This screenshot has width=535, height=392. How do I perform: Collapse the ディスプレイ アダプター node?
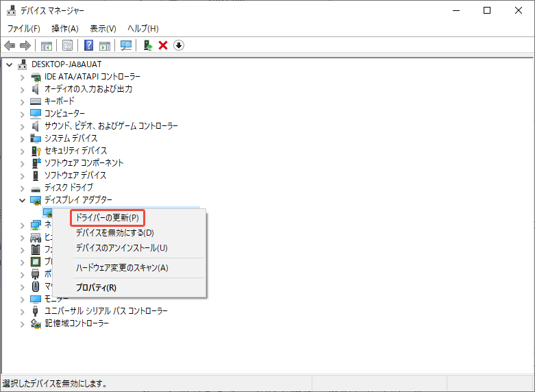(22, 200)
